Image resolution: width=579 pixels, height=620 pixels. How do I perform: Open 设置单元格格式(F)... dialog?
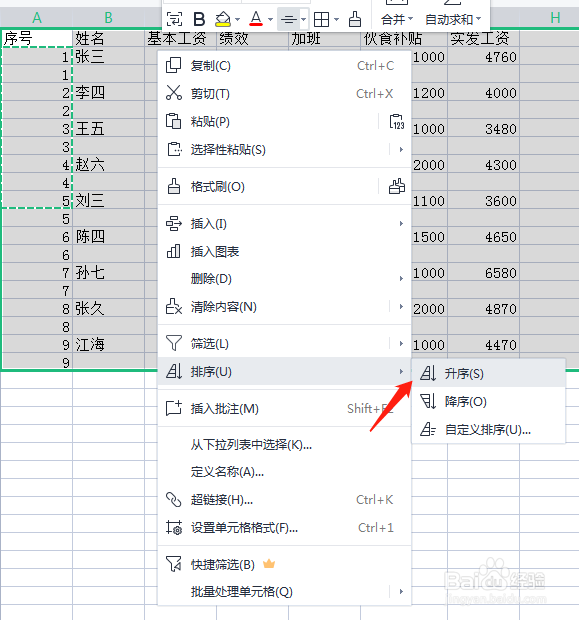[284, 527]
